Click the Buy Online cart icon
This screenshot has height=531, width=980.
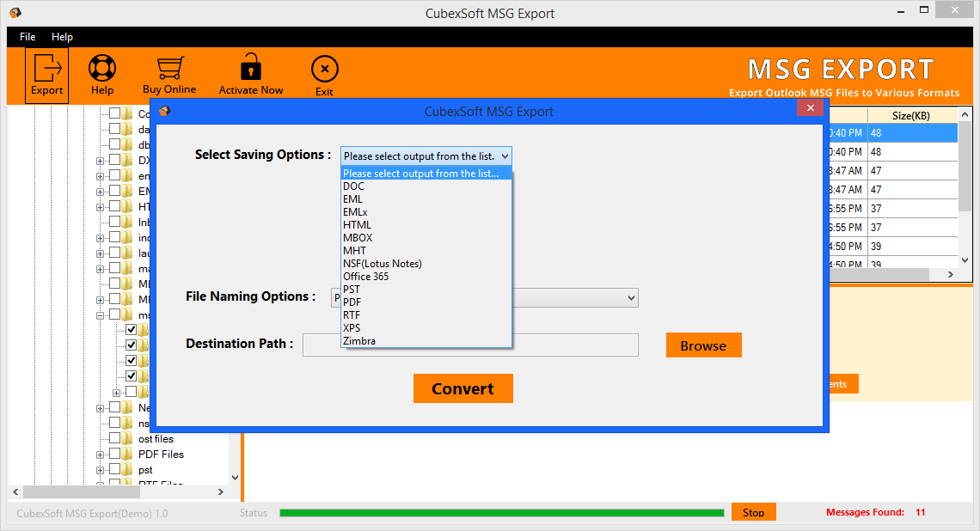tap(169, 69)
